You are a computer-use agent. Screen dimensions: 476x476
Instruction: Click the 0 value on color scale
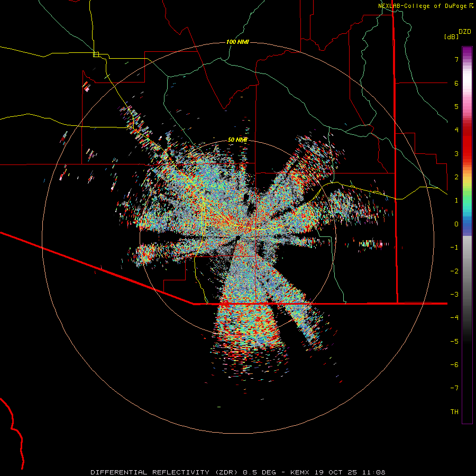(x=456, y=224)
